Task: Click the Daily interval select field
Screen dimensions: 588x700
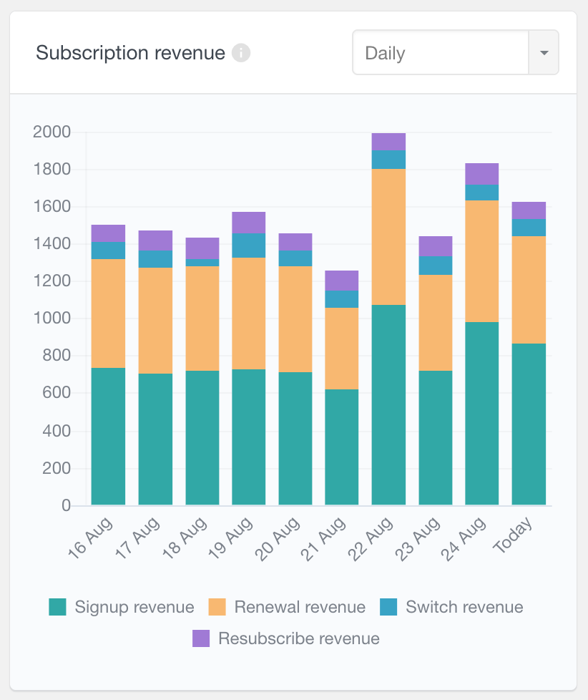Action: 456,53
